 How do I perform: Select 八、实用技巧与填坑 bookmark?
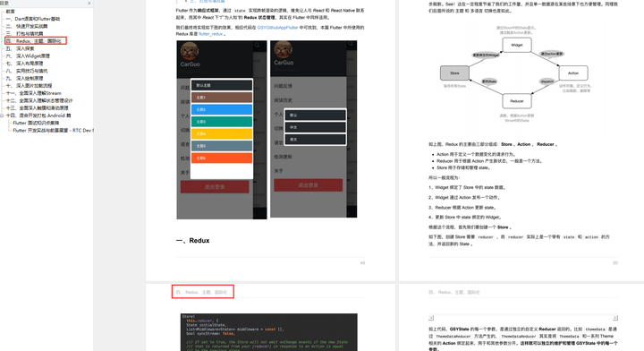click(x=27, y=71)
